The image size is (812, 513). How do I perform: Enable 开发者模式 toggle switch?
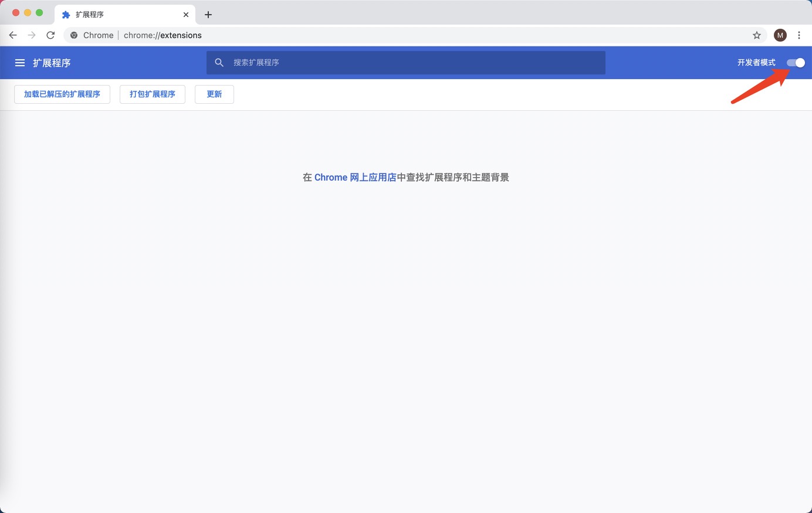(x=796, y=63)
